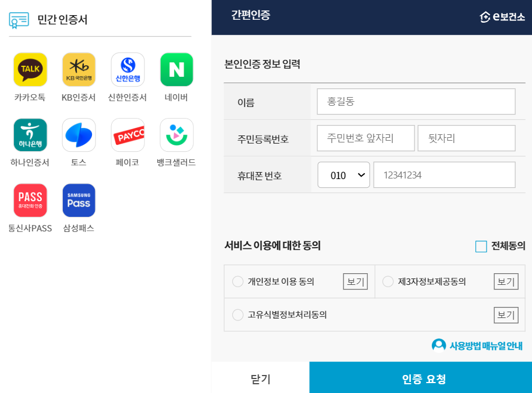Click the 통신사PASS label text

pyautogui.click(x=30, y=228)
